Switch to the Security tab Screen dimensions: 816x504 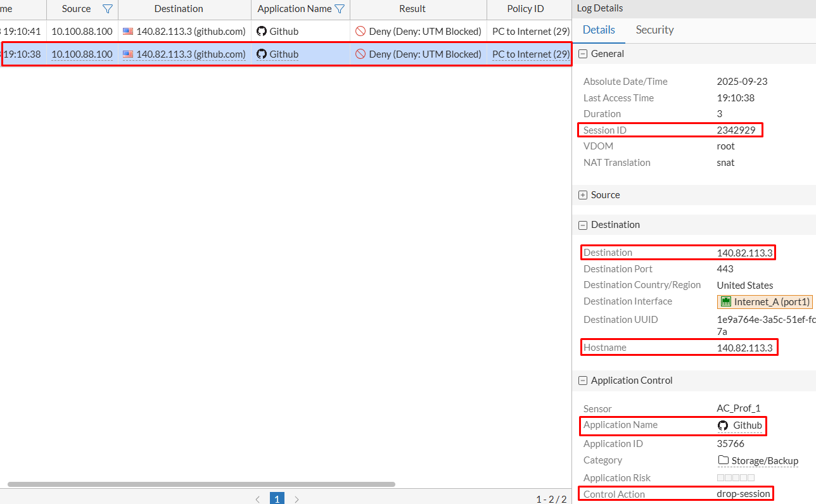coord(654,30)
